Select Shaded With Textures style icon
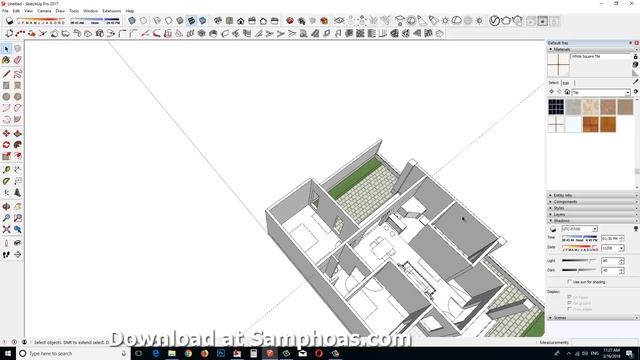The image size is (640, 360). click(x=191, y=20)
